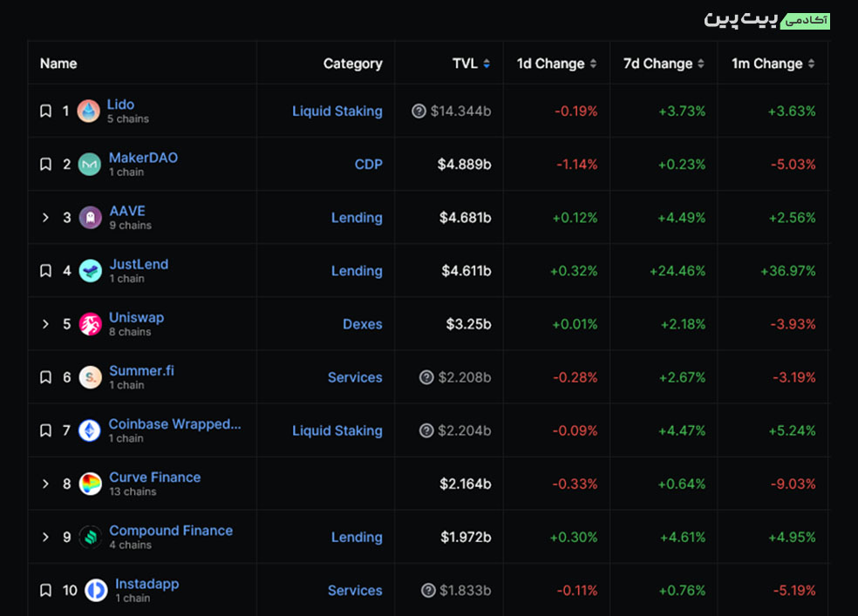Bookmark the Coinbase Wrapped row
The width and height of the screenshot is (858, 616).
46,430
